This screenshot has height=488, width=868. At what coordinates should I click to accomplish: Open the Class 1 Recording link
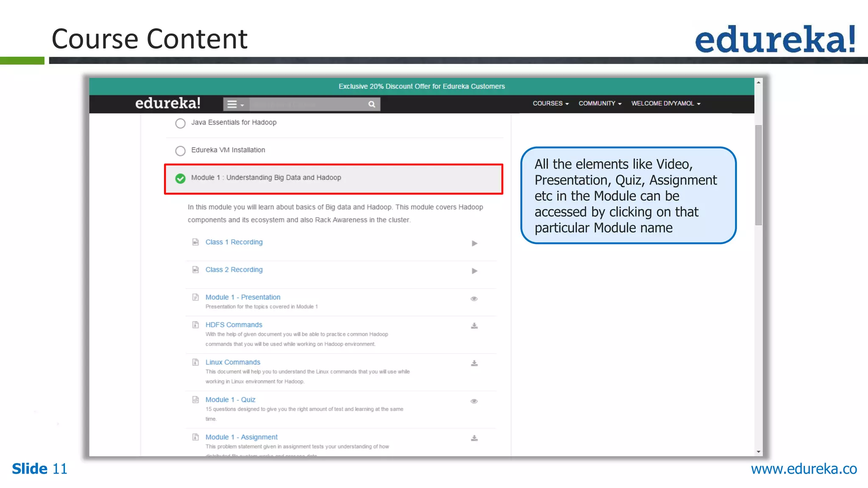pyautogui.click(x=234, y=242)
